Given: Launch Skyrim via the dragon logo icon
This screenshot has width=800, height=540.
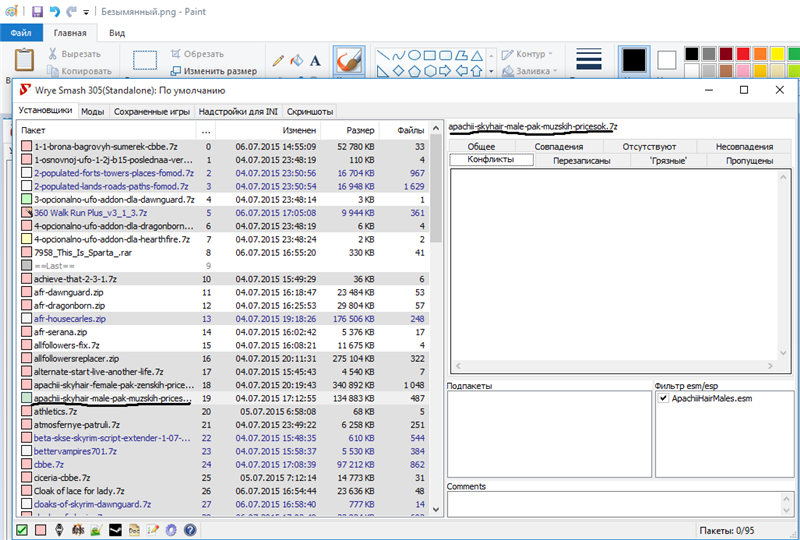Looking at the screenshot, I should coord(59,530).
